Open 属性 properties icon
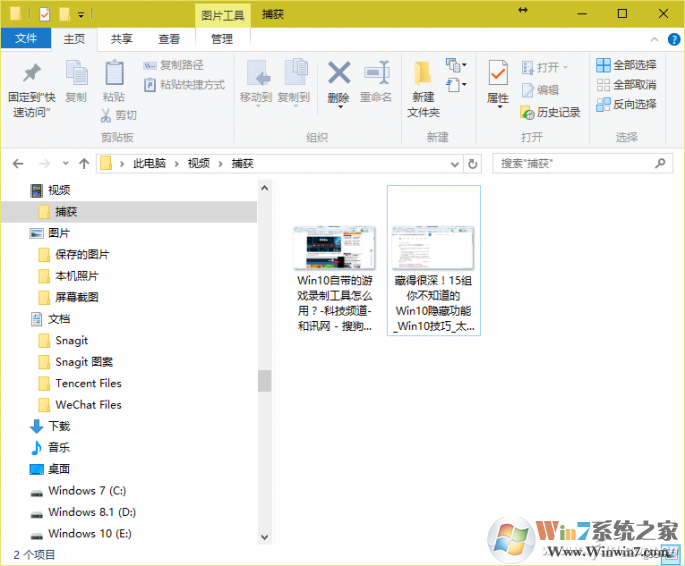The height and width of the screenshot is (566, 685). 498,74
